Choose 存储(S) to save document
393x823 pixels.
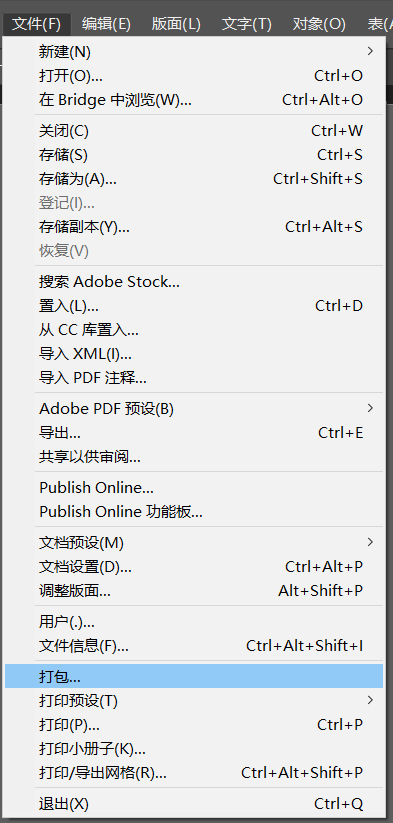coord(194,155)
